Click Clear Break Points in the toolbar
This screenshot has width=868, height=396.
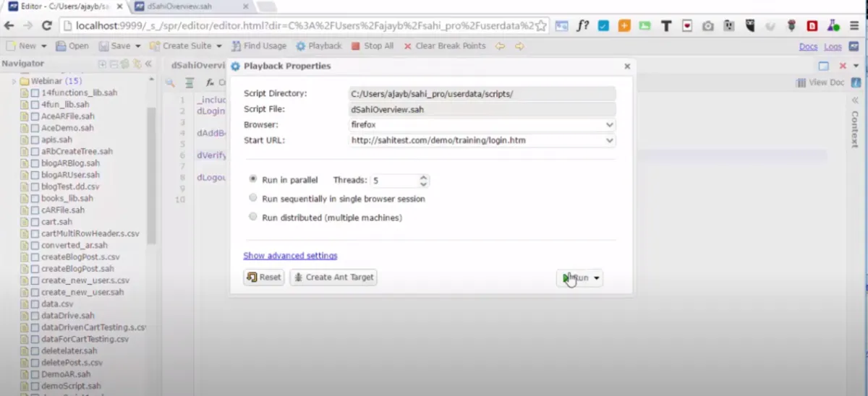click(x=445, y=46)
